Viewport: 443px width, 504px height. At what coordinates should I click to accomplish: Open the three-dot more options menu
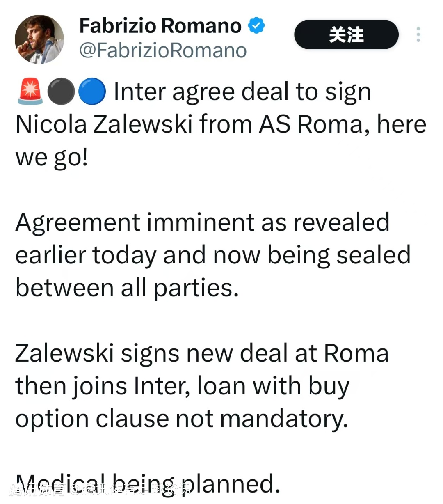418,34
